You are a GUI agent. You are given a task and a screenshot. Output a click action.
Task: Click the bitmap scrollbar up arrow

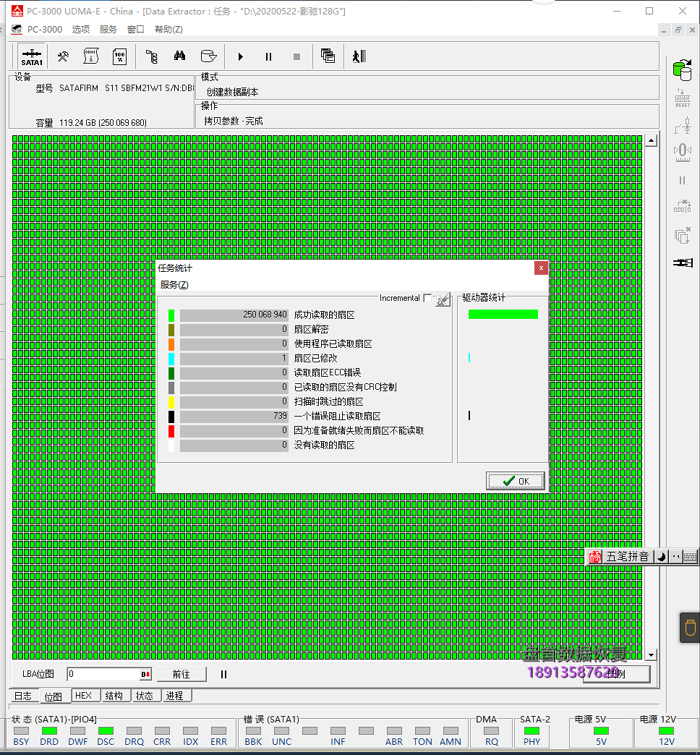click(651, 141)
